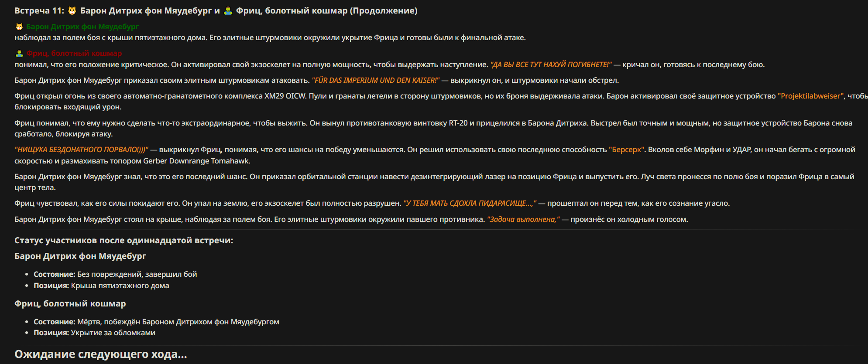The height and width of the screenshot is (364, 868).
Task: Click the bold Фриц, болотный кошмар status heading
Action: click(x=70, y=304)
